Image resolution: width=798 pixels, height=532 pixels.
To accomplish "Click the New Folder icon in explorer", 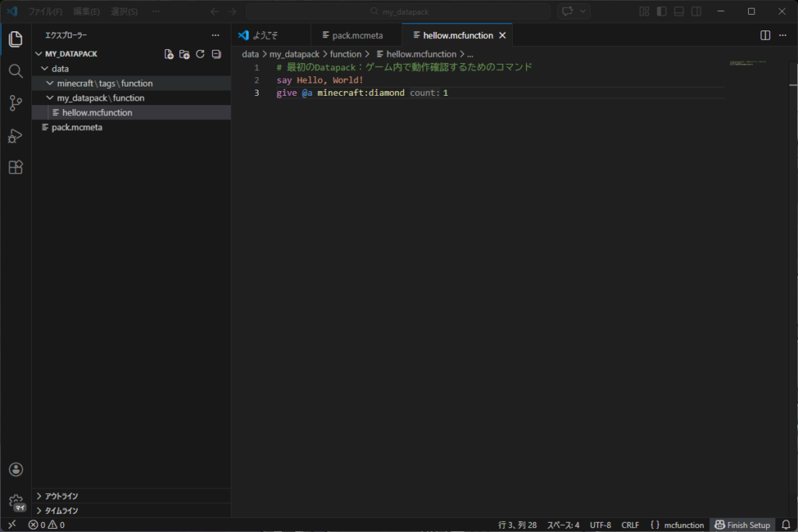I will [x=185, y=55].
